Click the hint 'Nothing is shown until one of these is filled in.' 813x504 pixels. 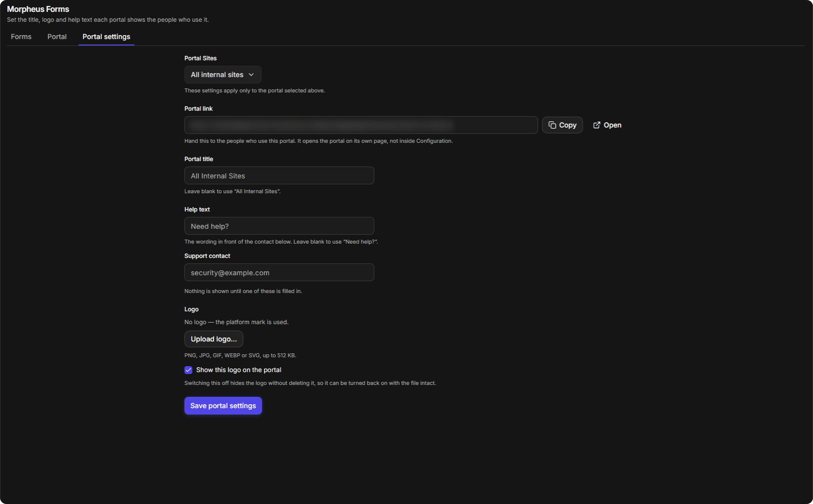pyautogui.click(x=243, y=291)
